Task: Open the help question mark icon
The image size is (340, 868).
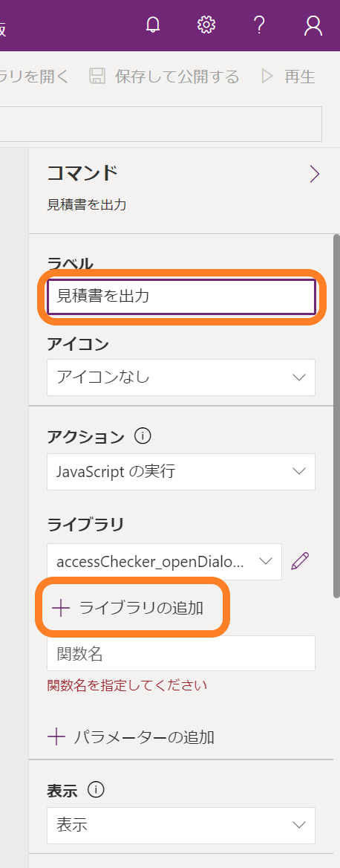Action: tap(259, 25)
